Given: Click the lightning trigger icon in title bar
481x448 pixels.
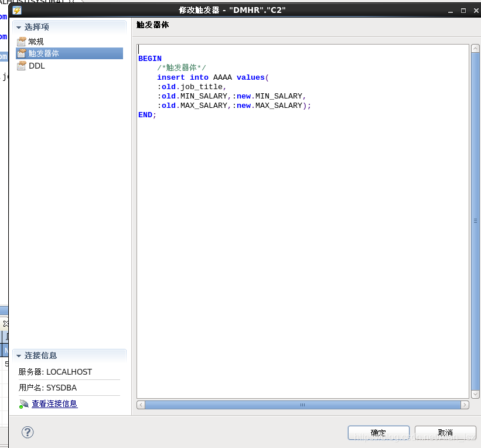Looking at the screenshot, I should pyautogui.click(x=17, y=11).
